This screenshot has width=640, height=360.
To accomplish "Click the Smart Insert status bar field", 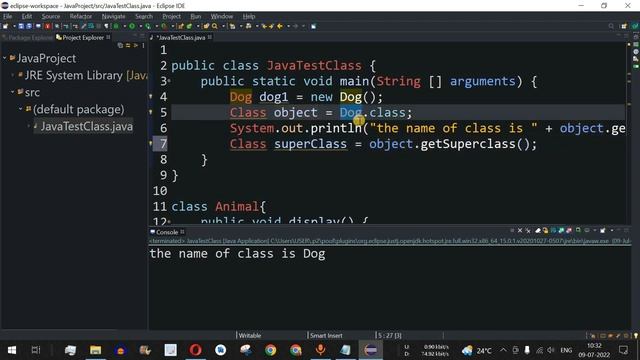I will click(x=326, y=336).
